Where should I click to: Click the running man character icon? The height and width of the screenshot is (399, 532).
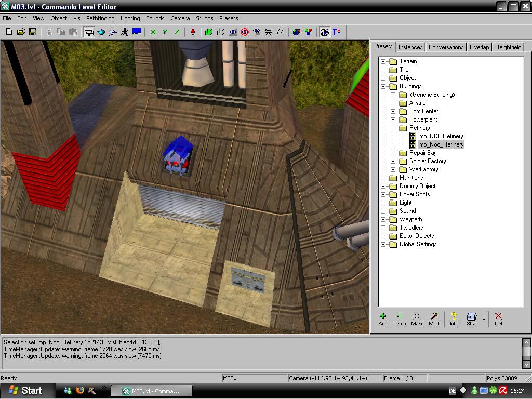tap(125, 32)
